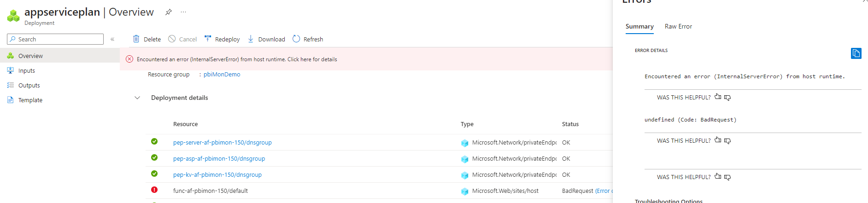This screenshot has width=868, height=203.
Task: Open the Template menu item
Action: [60, 100]
